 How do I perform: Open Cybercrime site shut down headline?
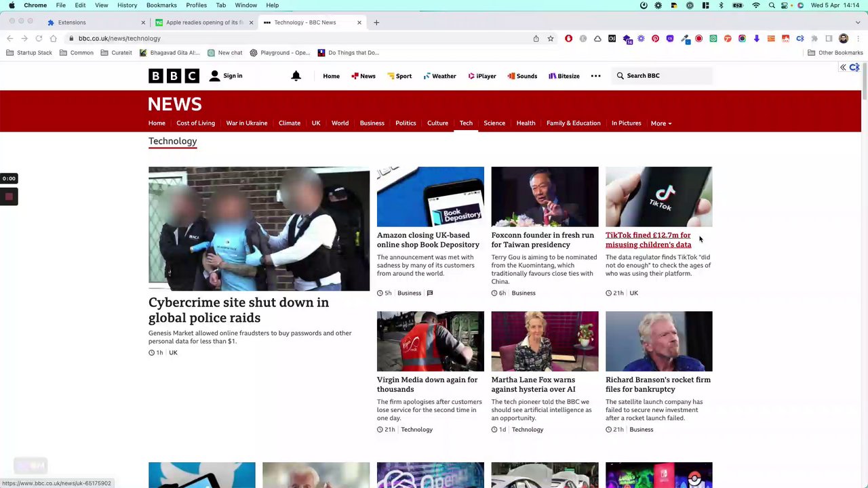(239, 310)
